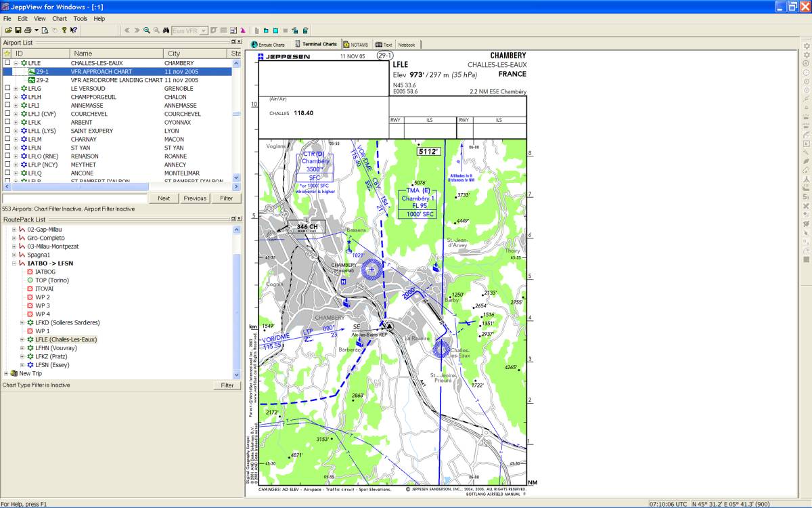Open the Print Preview toolbar icon
Image resolution: width=812 pixels, height=508 pixels.
(45, 30)
